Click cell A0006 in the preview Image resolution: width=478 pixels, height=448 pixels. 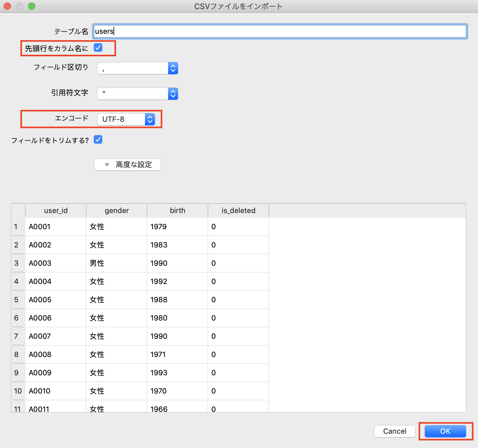coord(56,318)
